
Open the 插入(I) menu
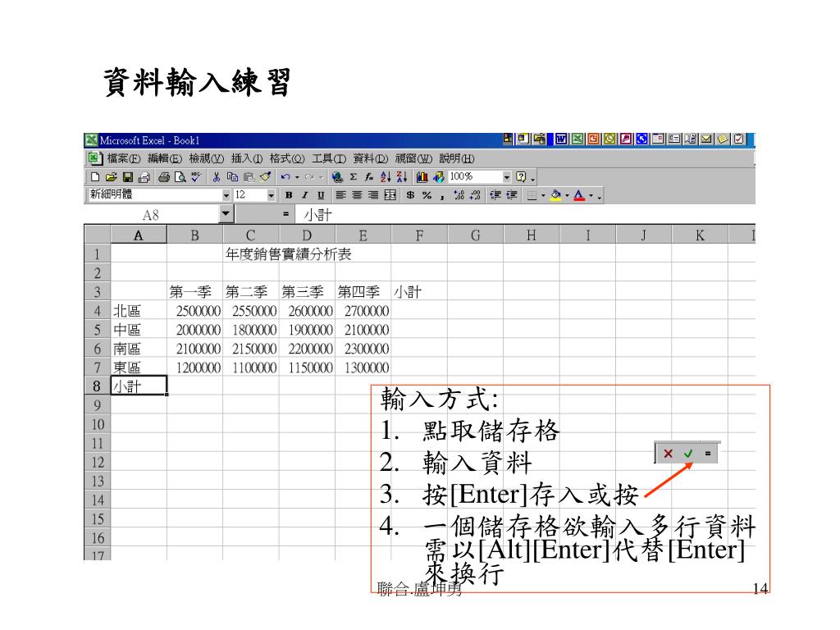(247, 158)
